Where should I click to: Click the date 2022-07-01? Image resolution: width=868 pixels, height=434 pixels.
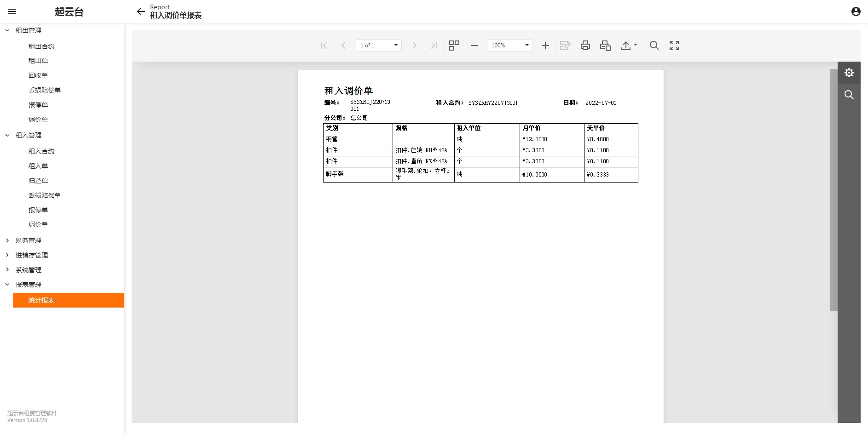(601, 103)
